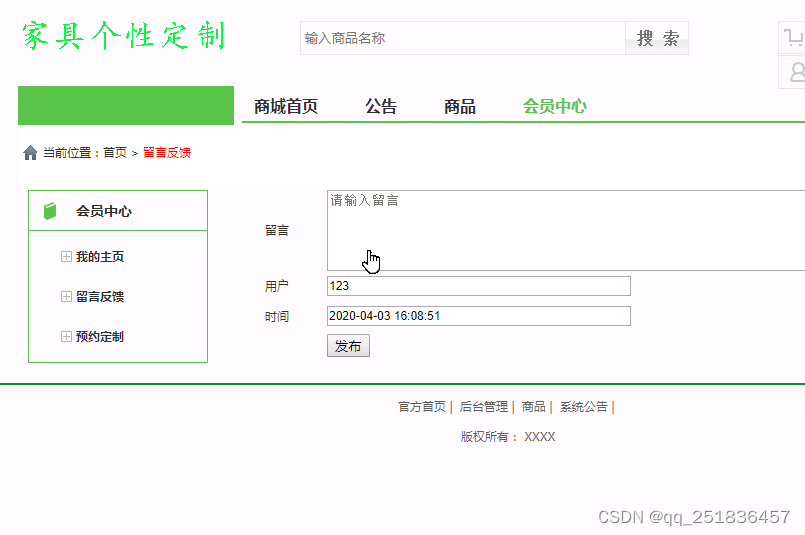Click into the 留言 message textarea
The height and width of the screenshot is (535, 805).
[x=566, y=231]
